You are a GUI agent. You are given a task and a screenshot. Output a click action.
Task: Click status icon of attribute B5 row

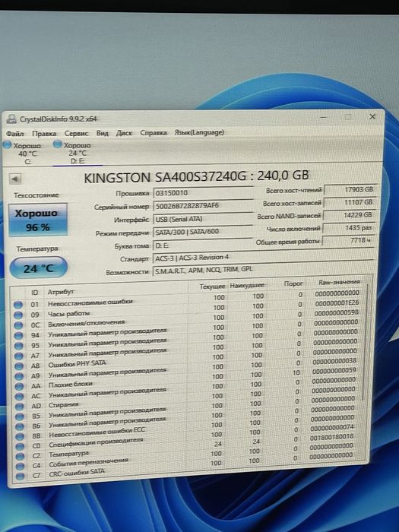click(x=20, y=416)
